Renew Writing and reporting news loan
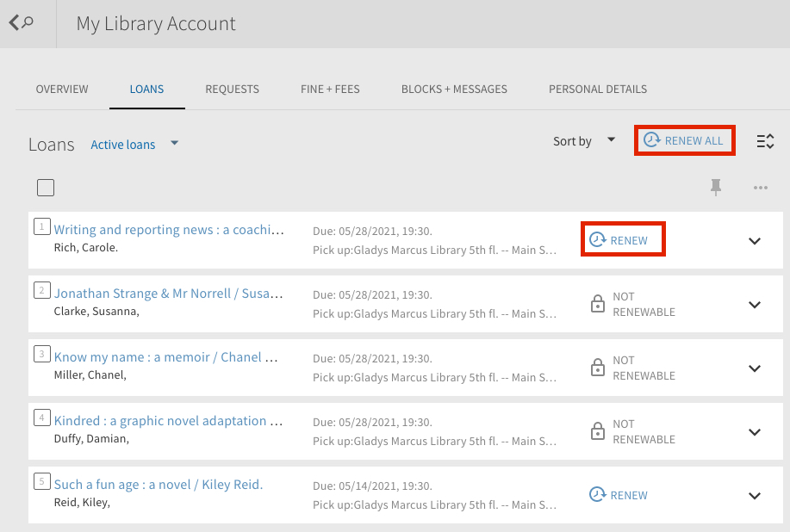The height and width of the screenshot is (532, 790). pyautogui.click(x=623, y=239)
